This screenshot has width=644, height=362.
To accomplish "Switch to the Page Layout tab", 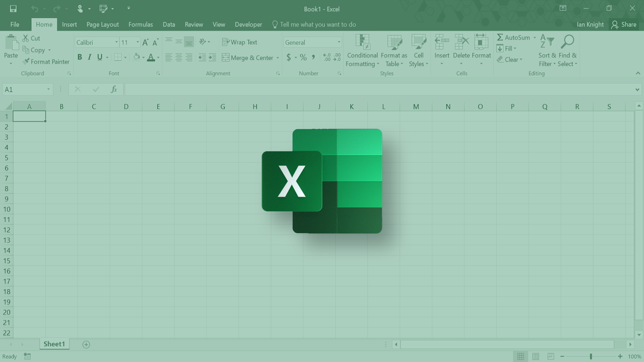I will [x=103, y=25].
